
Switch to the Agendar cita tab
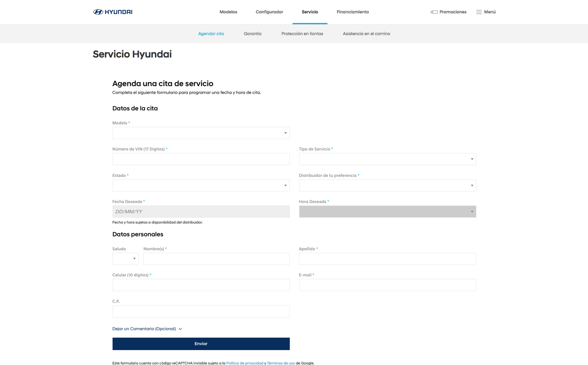[211, 34]
